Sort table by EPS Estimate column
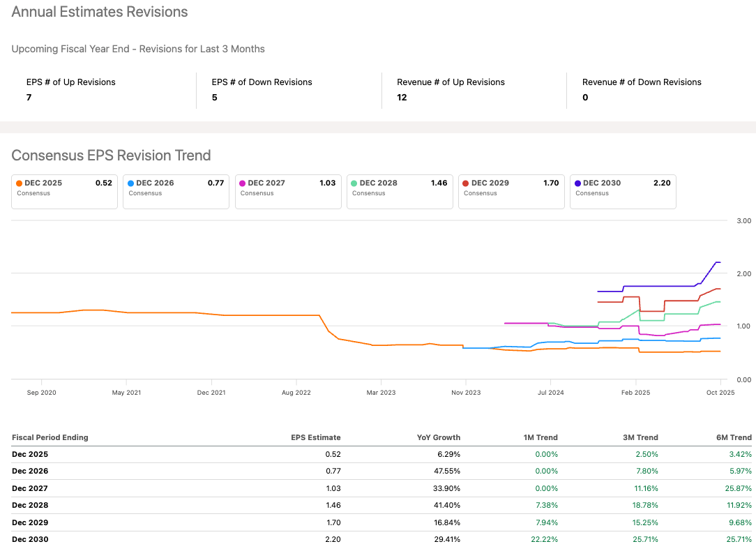Viewport: 756px width, 551px height. 315,437
